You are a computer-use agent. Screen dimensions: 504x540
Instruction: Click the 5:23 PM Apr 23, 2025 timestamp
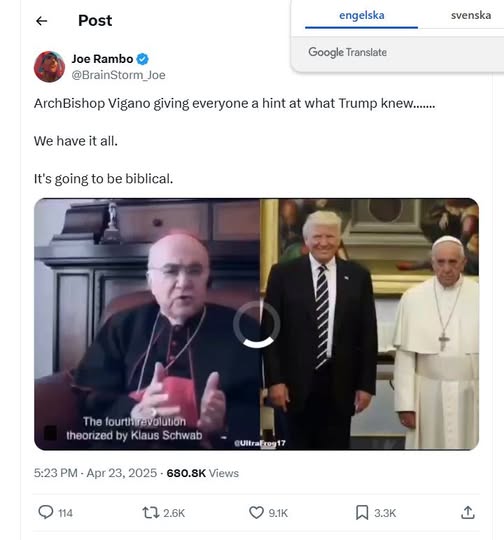(x=95, y=473)
